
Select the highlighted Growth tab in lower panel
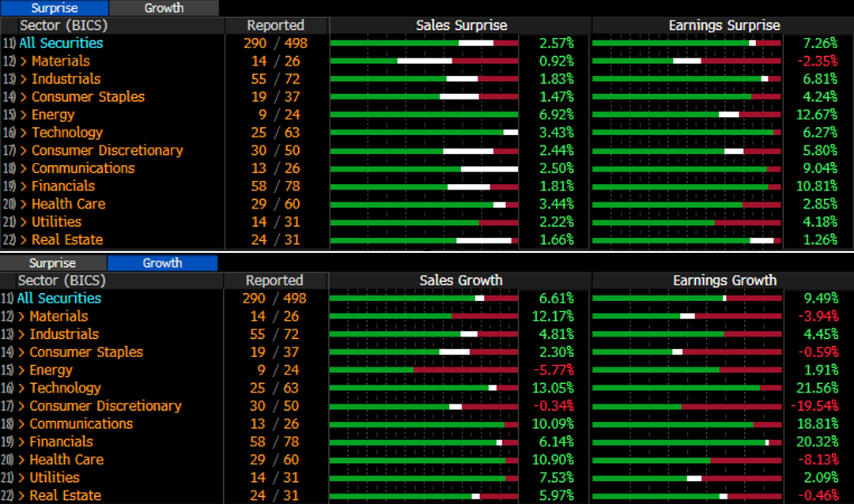point(162,263)
